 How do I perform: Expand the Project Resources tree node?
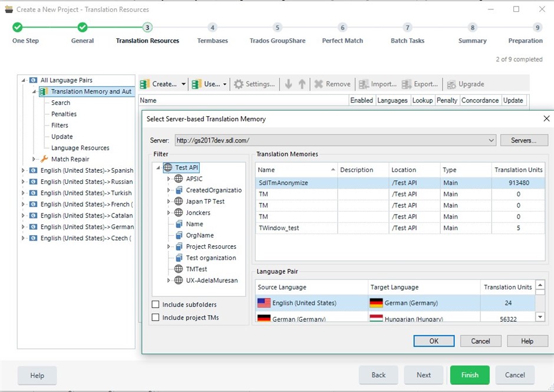tap(169, 247)
